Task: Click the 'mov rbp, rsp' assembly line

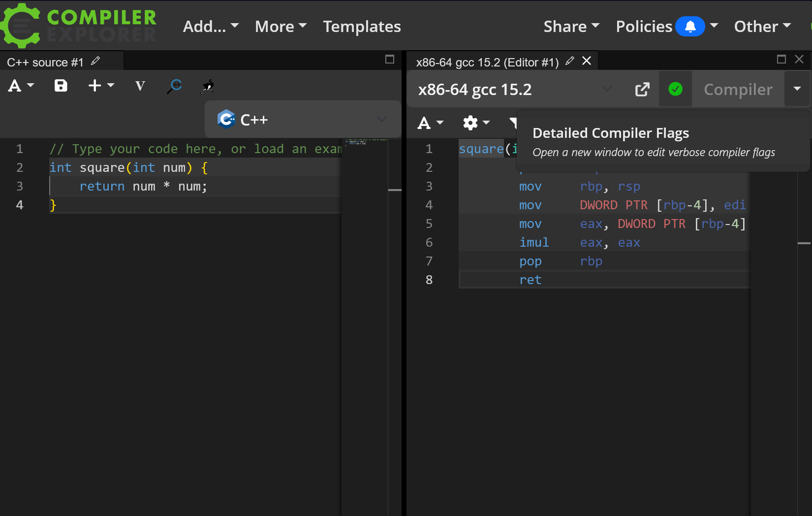Action: coord(580,187)
